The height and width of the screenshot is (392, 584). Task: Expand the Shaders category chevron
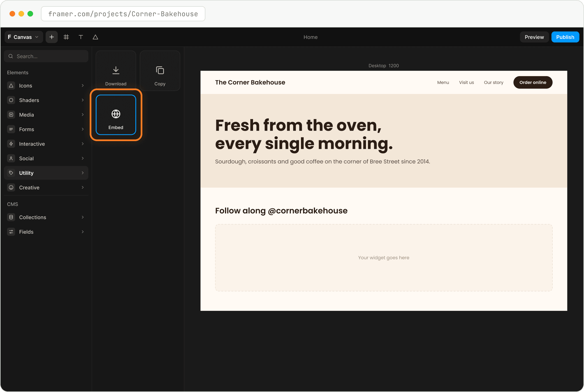pos(83,100)
